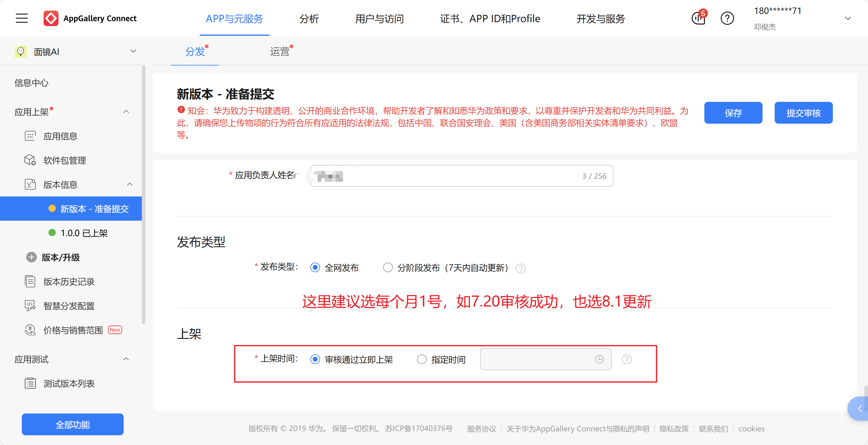Click the New badge beside 价格与销售范围
The image size is (868, 445).
pos(115,330)
